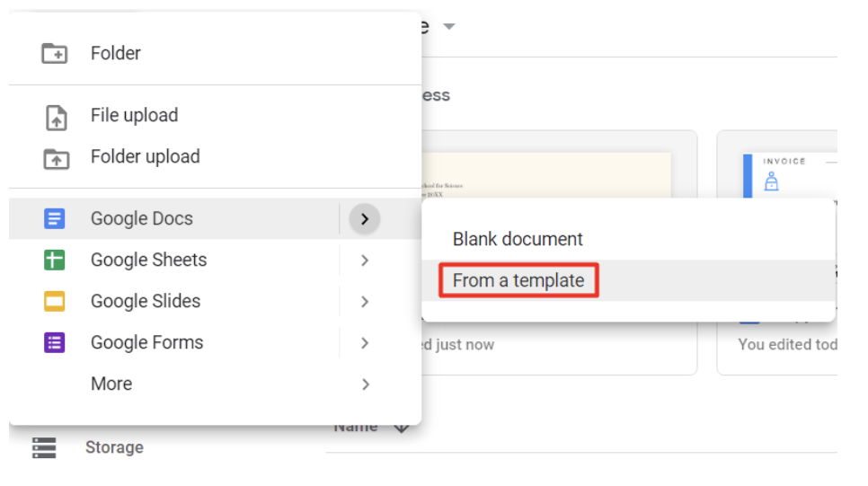868x486 pixels.
Task: Click the Storage icon in the sidebar
Action: click(x=44, y=447)
